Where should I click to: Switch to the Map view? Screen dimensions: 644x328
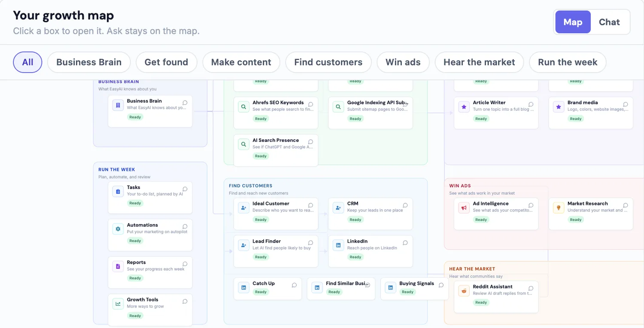point(573,22)
